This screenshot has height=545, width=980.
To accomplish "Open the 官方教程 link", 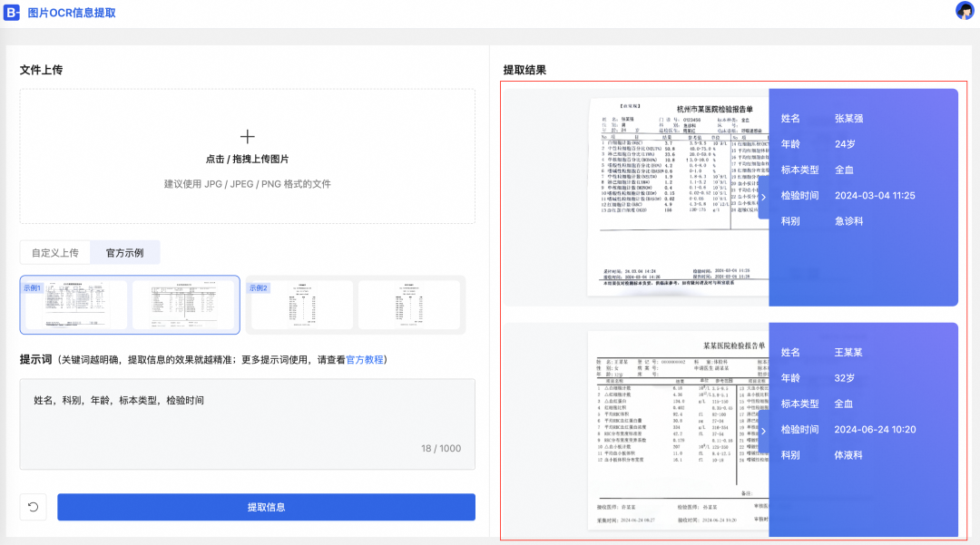I will pyautogui.click(x=365, y=360).
